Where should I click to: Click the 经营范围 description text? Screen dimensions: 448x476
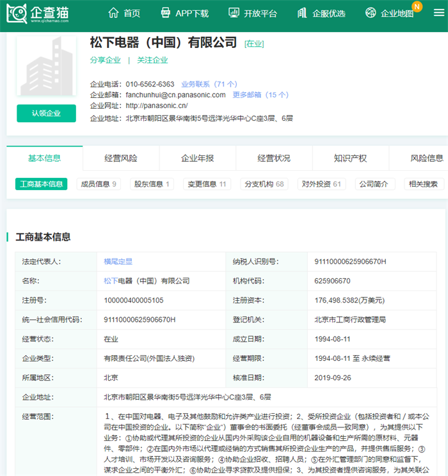click(x=266, y=443)
